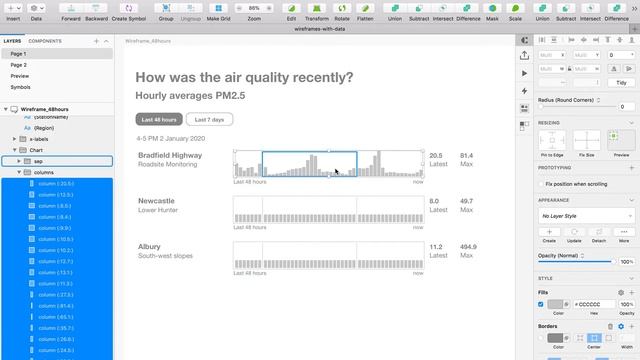Add a new page with plus button

[96, 41]
